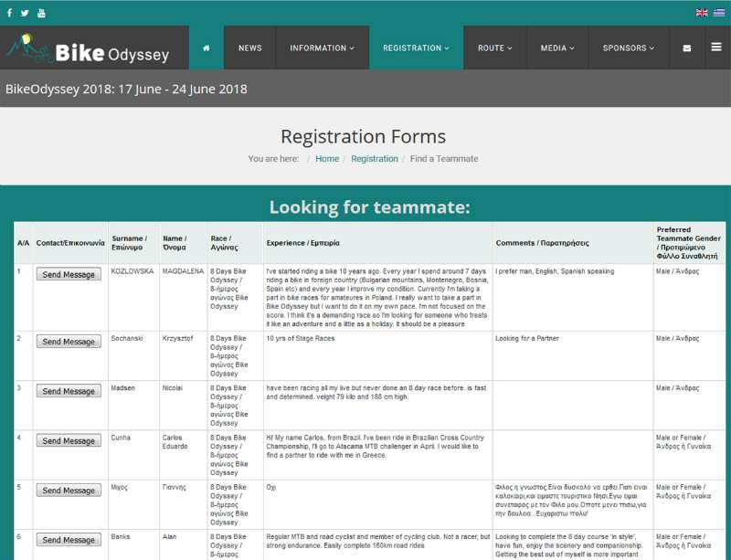This screenshot has height=560, width=731.
Task: Send Message to Sochanski Krzysztof
Action: [x=69, y=342]
